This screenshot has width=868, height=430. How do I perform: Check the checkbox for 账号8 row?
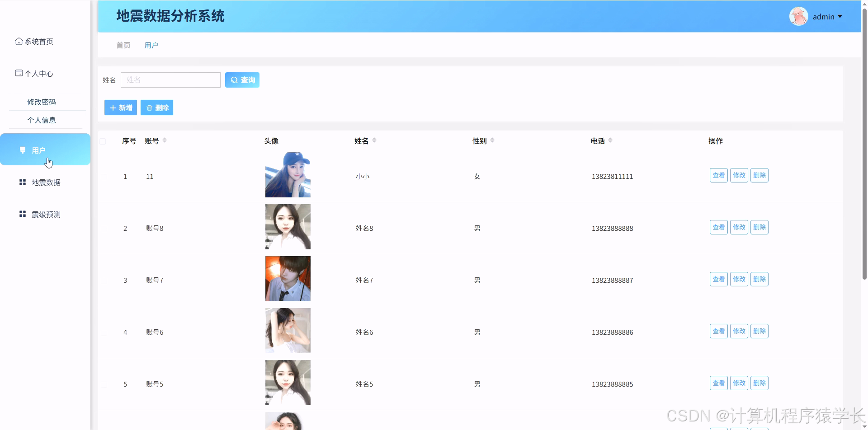tap(104, 229)
